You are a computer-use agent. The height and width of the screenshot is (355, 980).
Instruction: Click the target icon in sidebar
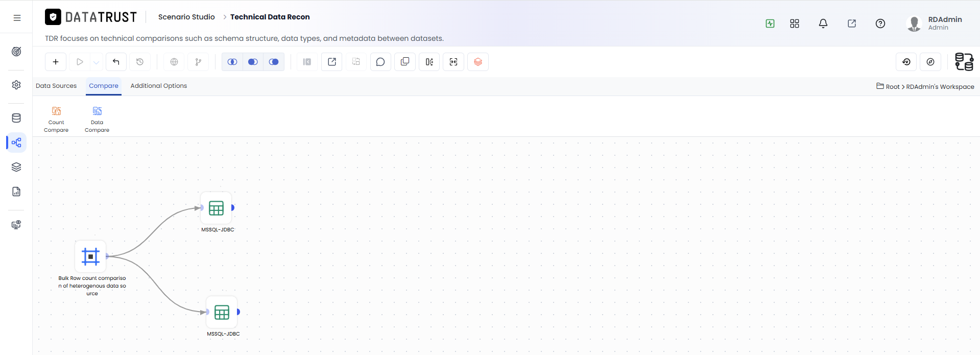(16, 52)
